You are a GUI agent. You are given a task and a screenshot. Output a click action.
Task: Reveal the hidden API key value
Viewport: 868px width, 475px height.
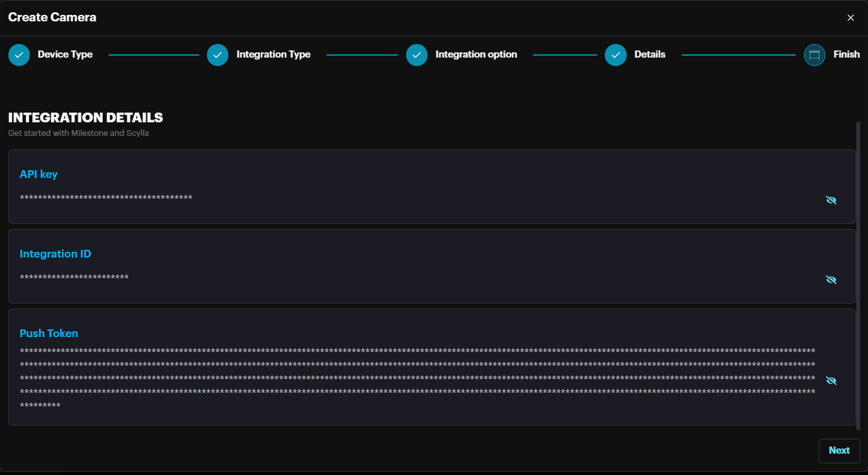click(x=831, y=200)
